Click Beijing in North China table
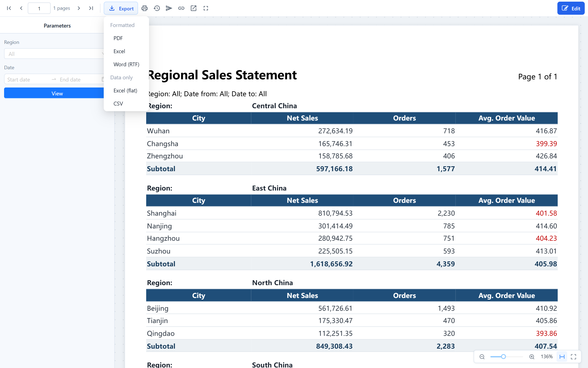This screenshot has height=368, width=588. 158,308
